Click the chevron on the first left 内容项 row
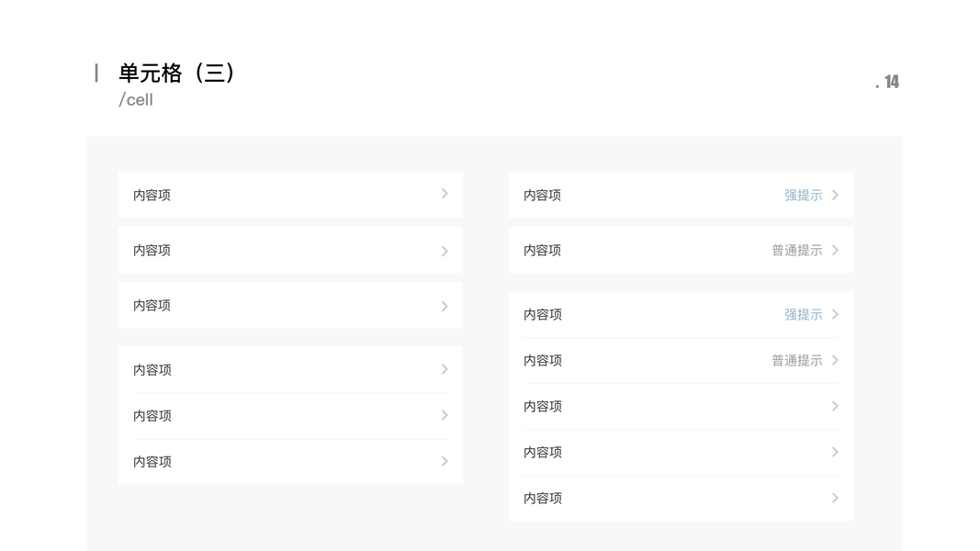This screenshot has height=551, width=980. pyautogui.click(x=445, y=194)
